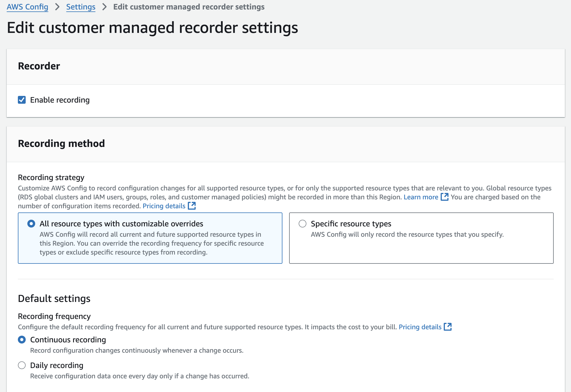Open the Learn more link
Screen dimensions: 571x392
click(421, 197)
